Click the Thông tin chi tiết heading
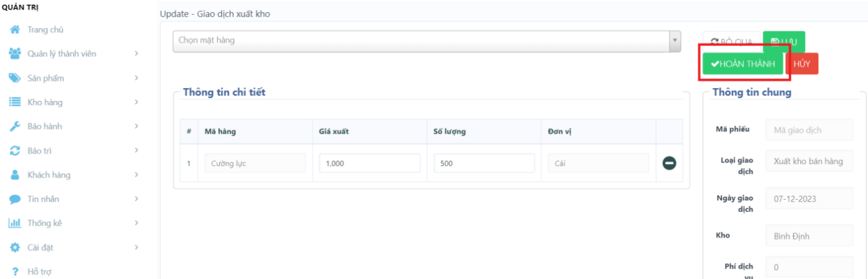This screenshot has height=279, width=868. [x=224, y=92]
